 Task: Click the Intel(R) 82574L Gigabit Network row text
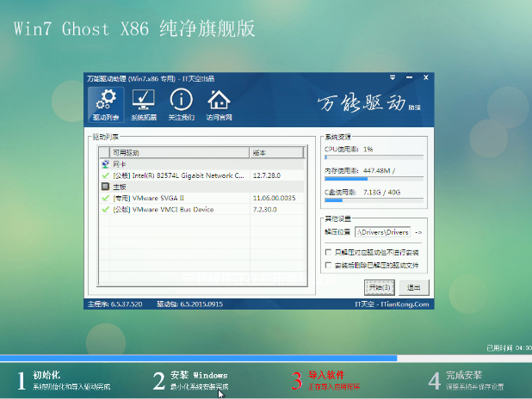(x=178, y=175)
